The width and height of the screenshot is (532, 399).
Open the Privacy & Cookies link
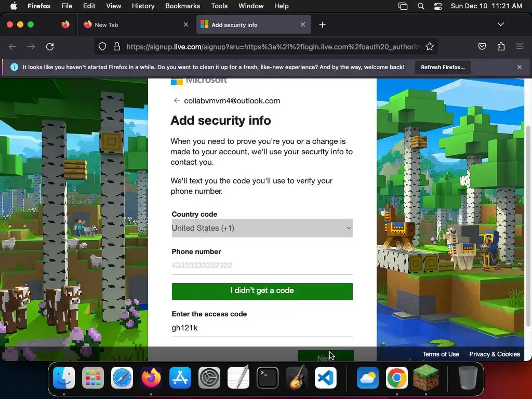[x=495, y=354]
